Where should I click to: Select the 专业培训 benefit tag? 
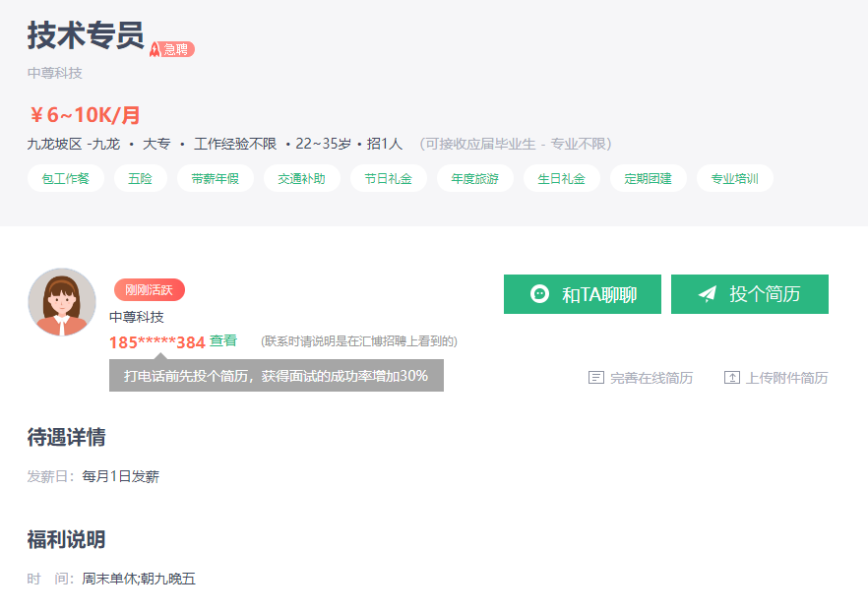[x=734, y=178]
